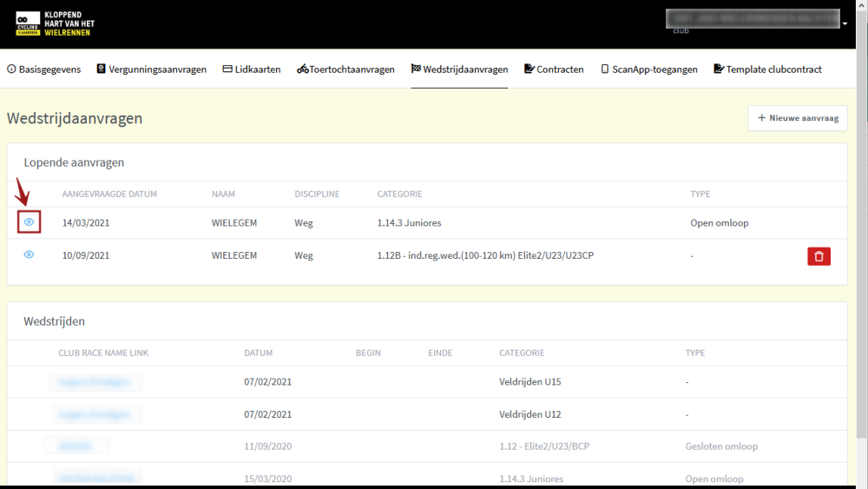Open the Veldrijden U15 race link

click(95, 382)
